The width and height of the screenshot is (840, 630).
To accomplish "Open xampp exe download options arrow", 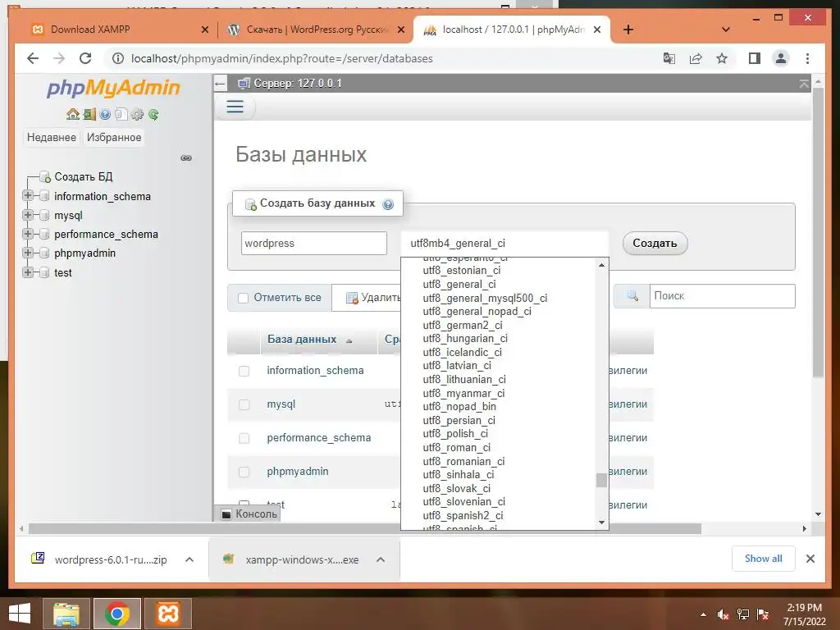I will click(381, 559).
